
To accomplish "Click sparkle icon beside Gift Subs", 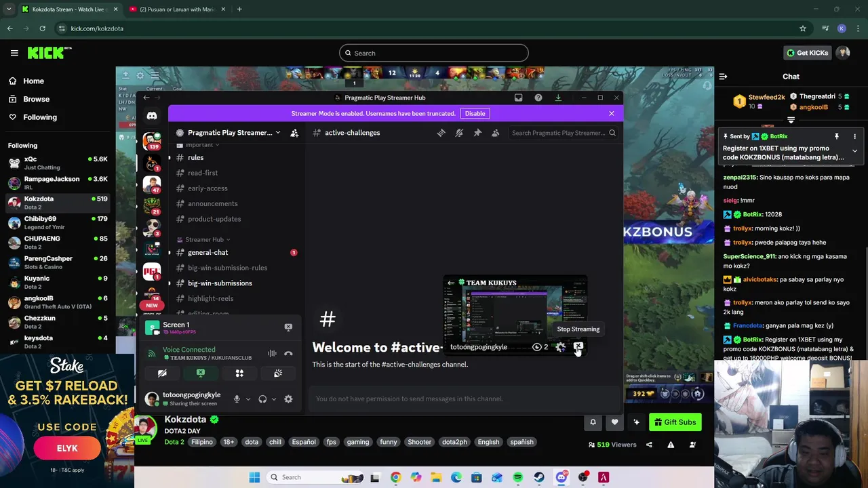I will point(636,422).
